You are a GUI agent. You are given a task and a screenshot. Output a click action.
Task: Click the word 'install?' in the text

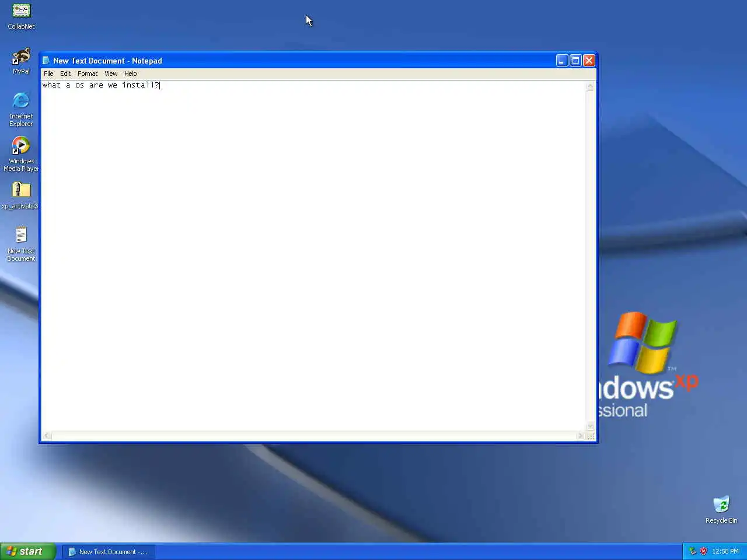pos(141,85)
